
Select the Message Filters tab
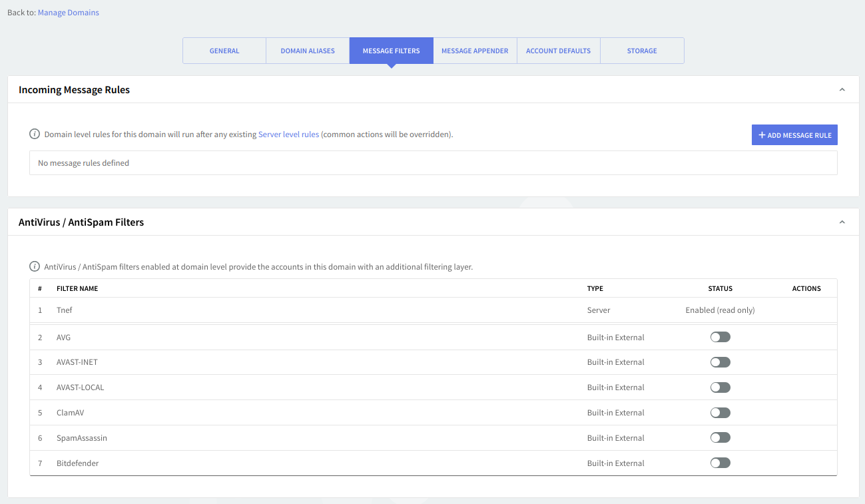click(x=391, y=51)
